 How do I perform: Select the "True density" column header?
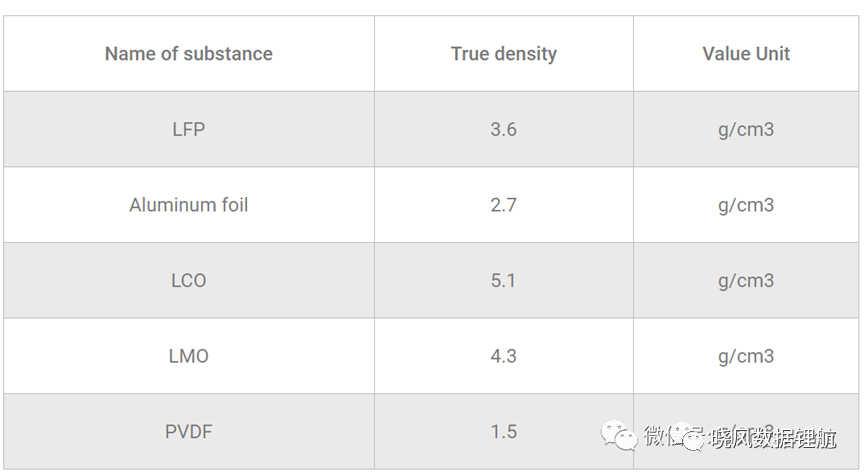click(504, 54)
